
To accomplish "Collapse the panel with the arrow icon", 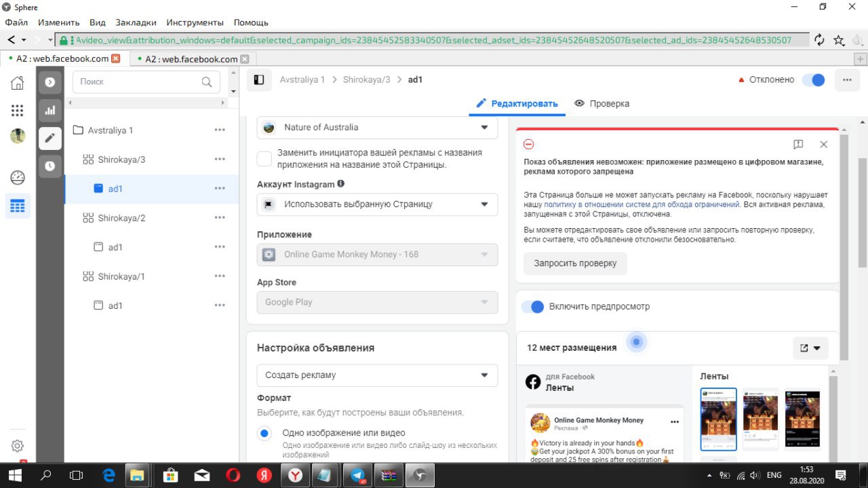I will tap(50, 83).
